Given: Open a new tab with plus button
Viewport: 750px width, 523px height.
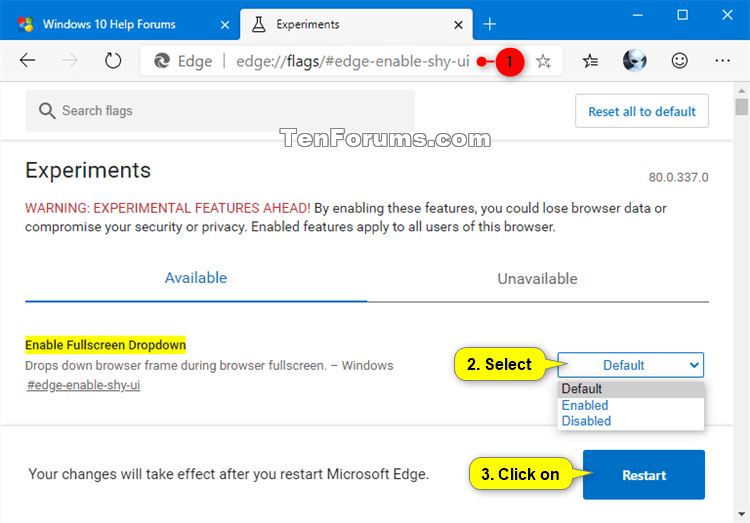Looking at the screenshot, I should click(x=489, y=24).
